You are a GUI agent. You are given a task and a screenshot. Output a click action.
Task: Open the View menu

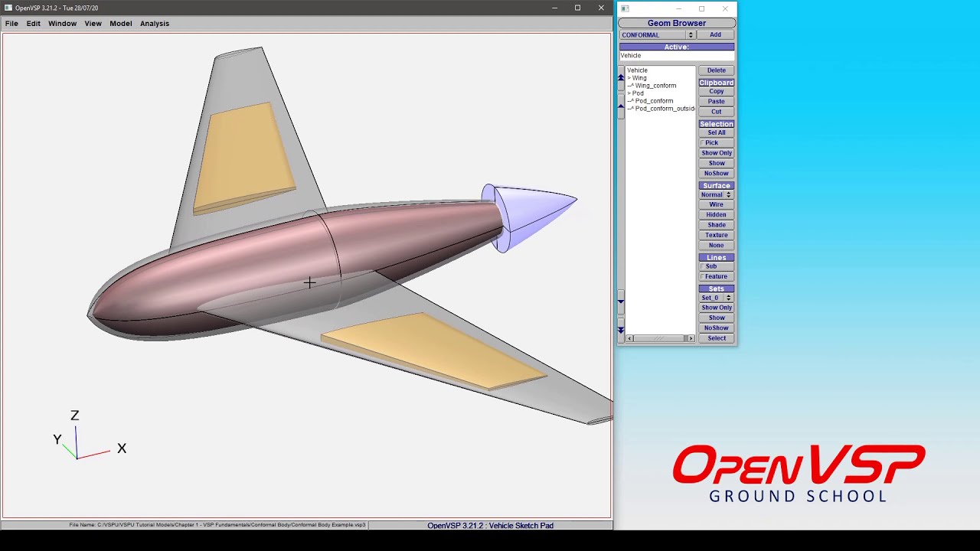(x=93, y=24)
